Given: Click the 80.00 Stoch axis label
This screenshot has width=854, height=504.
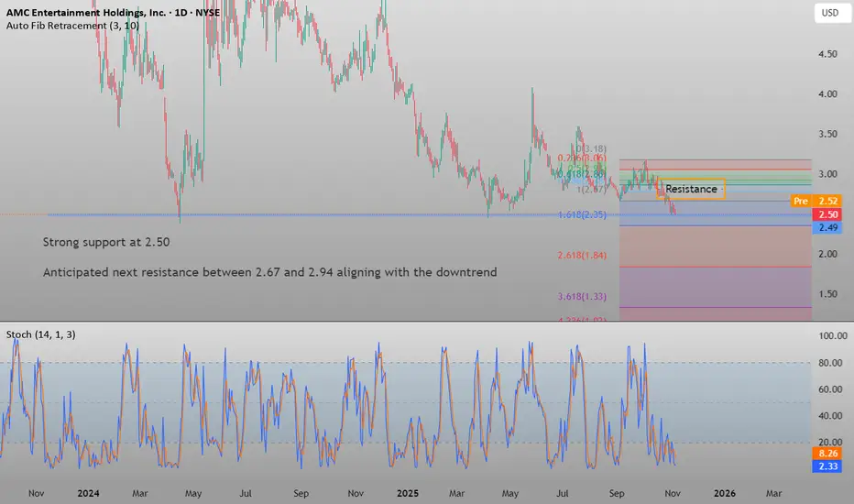Looking at the screenshot, I should click(830, 363).
